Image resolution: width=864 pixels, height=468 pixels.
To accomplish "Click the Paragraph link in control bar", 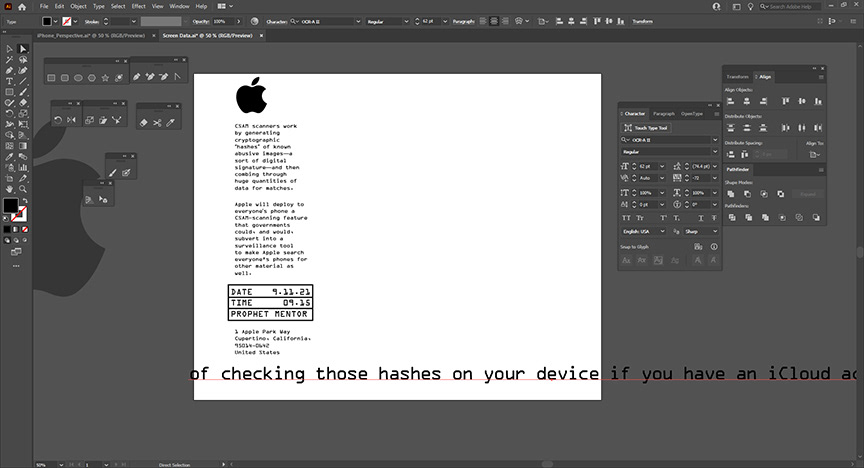I will pos(463,21).
